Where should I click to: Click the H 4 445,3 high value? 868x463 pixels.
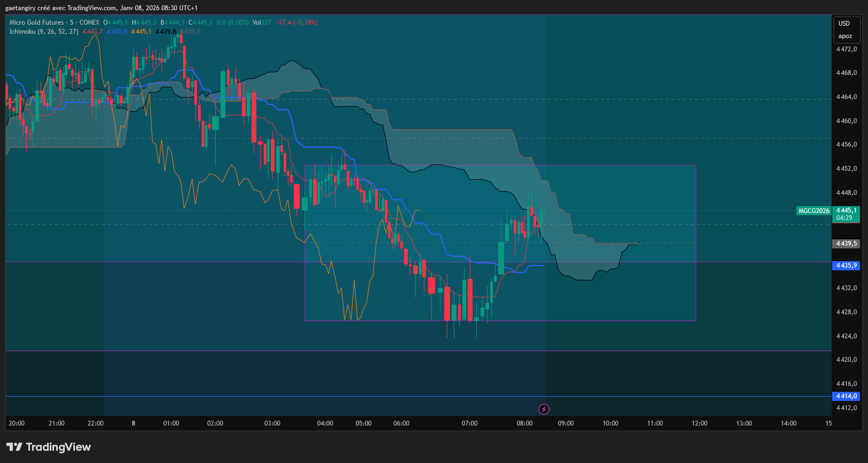144,22
